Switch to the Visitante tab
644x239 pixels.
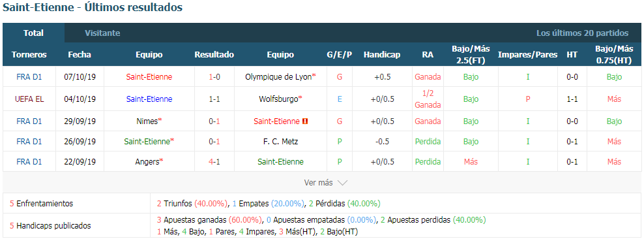click(103, 33)
